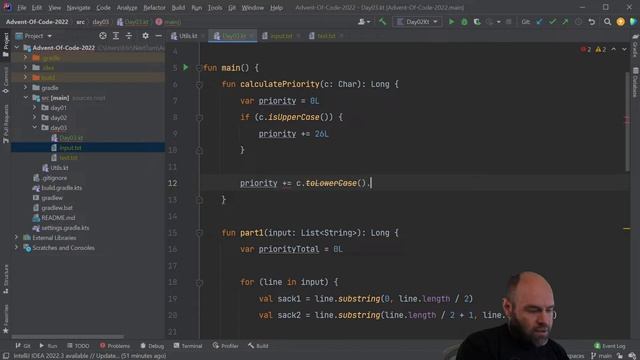Click the Select Opened File target icon
The image size is (640, 360).
pyautogui.click(x=103, y=36)
